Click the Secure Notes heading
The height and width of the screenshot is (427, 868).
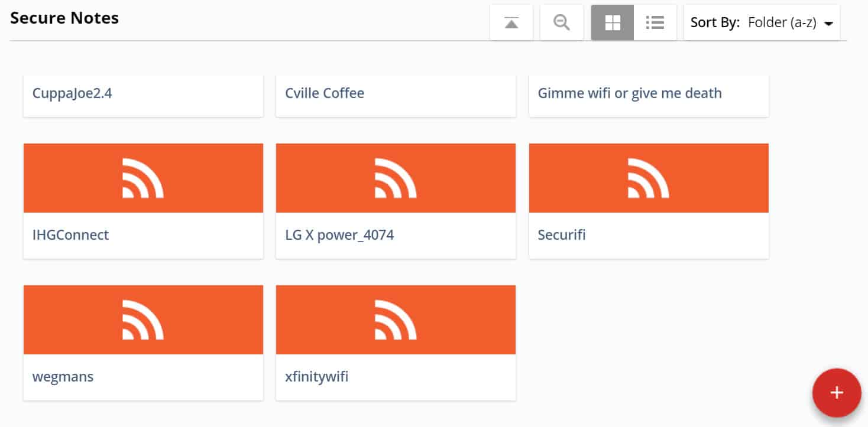point(64,18)
